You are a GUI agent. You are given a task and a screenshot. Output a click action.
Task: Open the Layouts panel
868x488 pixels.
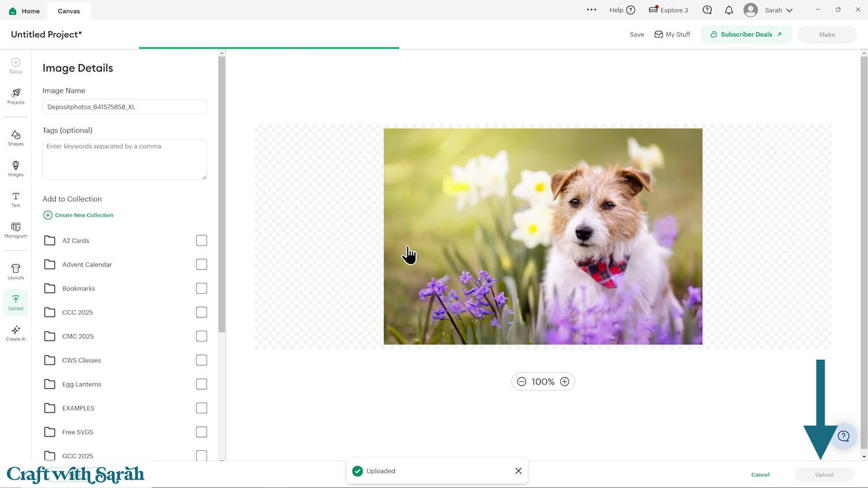pos(16,271)
